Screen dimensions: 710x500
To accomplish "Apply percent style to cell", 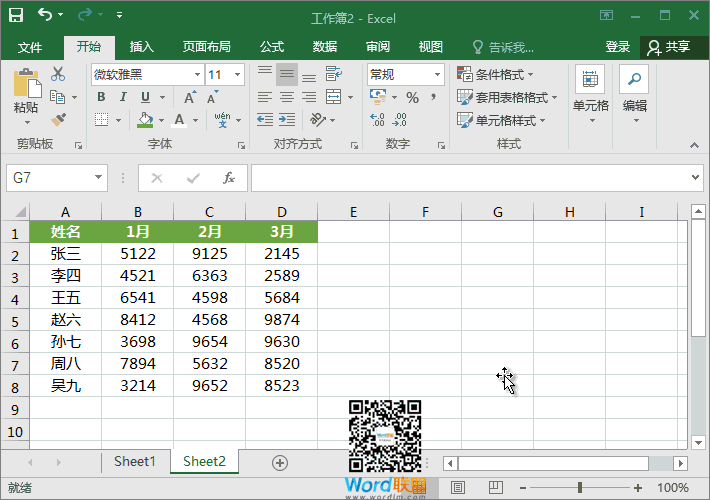I will point(412,97).
